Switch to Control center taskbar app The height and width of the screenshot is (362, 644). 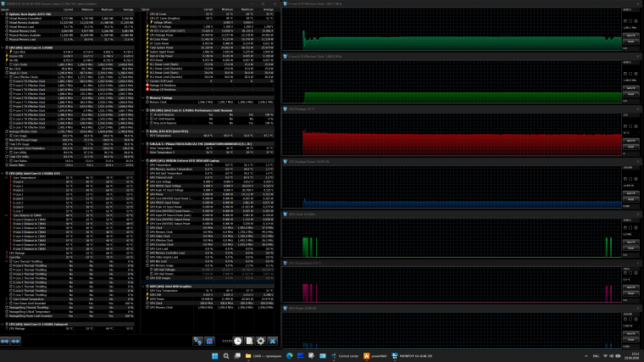pyautogui.click(x=346, y=356)
